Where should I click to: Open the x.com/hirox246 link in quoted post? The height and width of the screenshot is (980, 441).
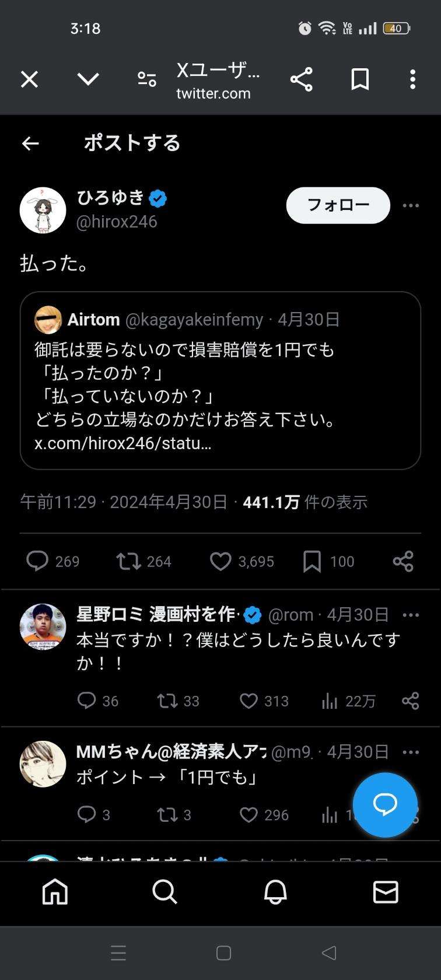123,443
